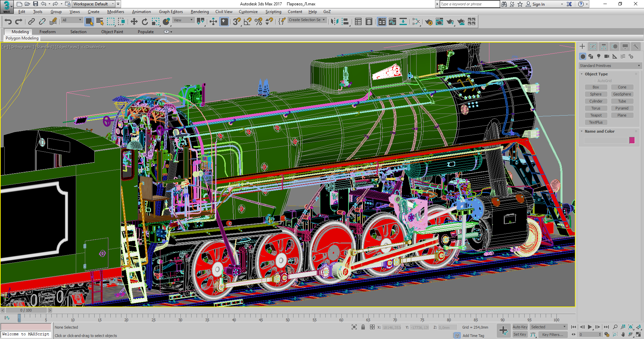Open the Modifiers menu

pyautogui.click(x=115, y=12)
